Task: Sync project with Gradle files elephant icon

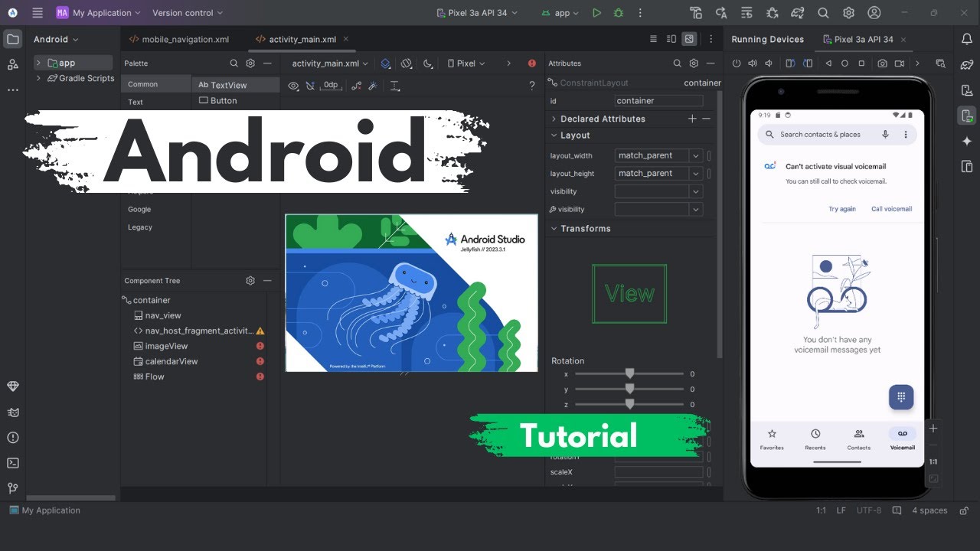Action: (797, 13)
